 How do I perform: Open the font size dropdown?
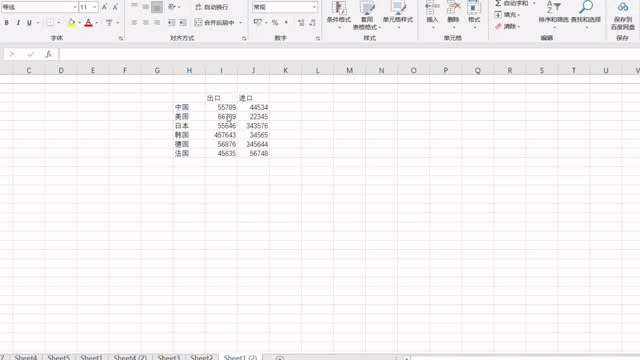(x=95, y=7)
